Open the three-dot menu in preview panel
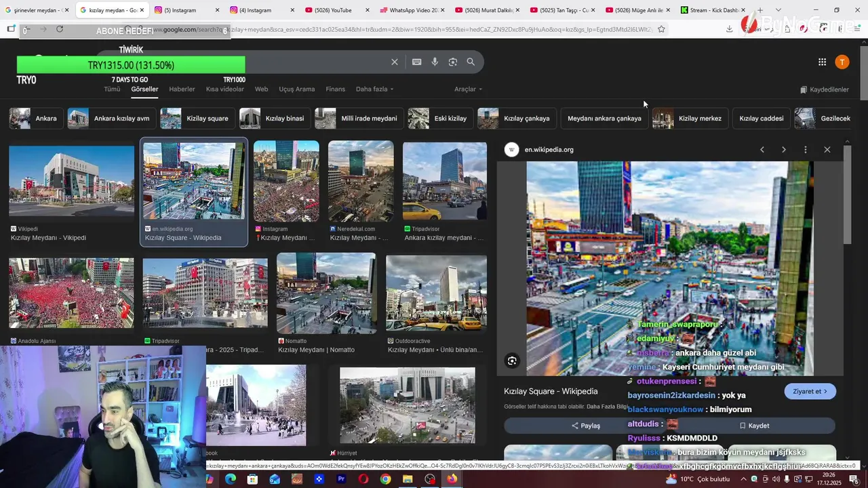 click(x=806, y=150)
